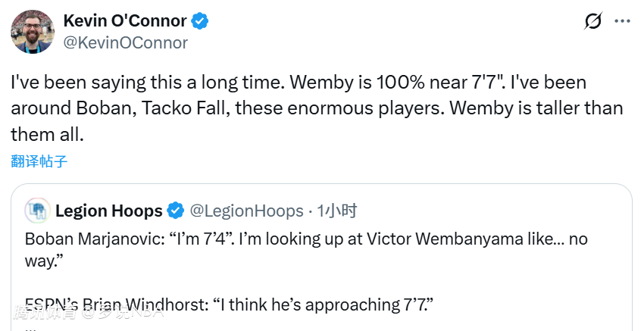Open the Legion Hoops display name

coord(108,210)
